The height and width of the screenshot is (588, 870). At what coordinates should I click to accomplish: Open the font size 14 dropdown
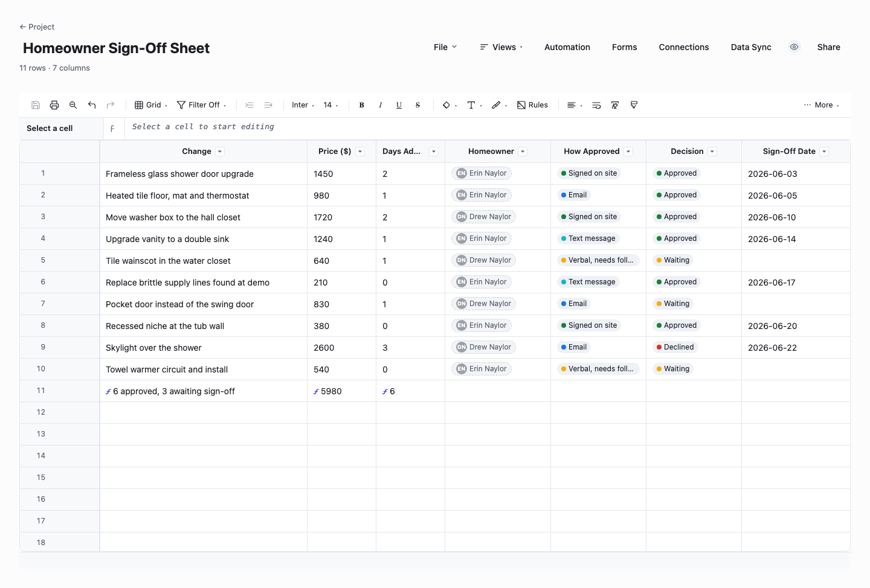pos(330,105)
